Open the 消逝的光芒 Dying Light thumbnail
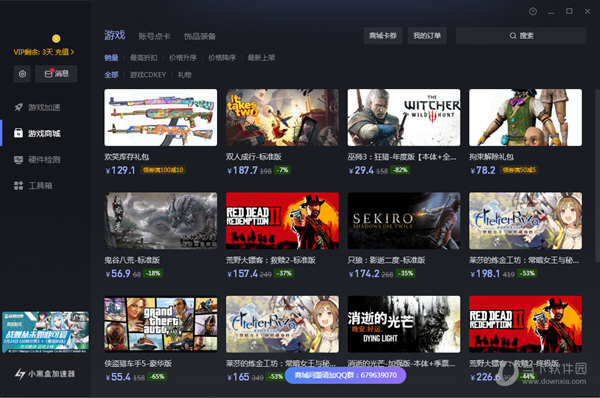 tap(404, 324)
